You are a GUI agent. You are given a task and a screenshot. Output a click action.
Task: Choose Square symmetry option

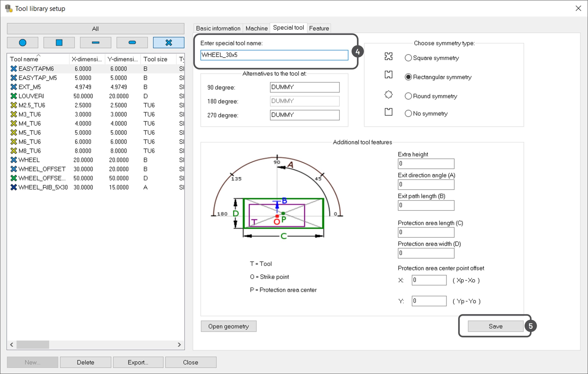[x=408, y=58]
